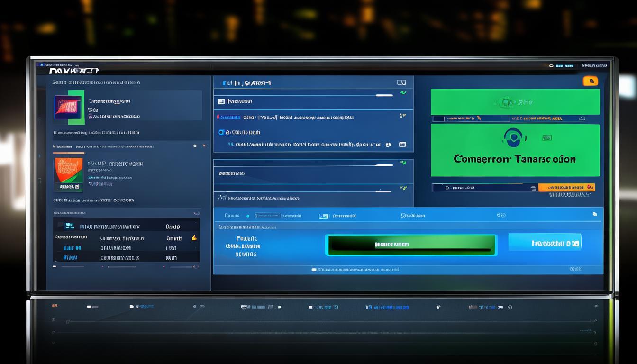Click the green check mark beside the third slider

coord(403,188)
